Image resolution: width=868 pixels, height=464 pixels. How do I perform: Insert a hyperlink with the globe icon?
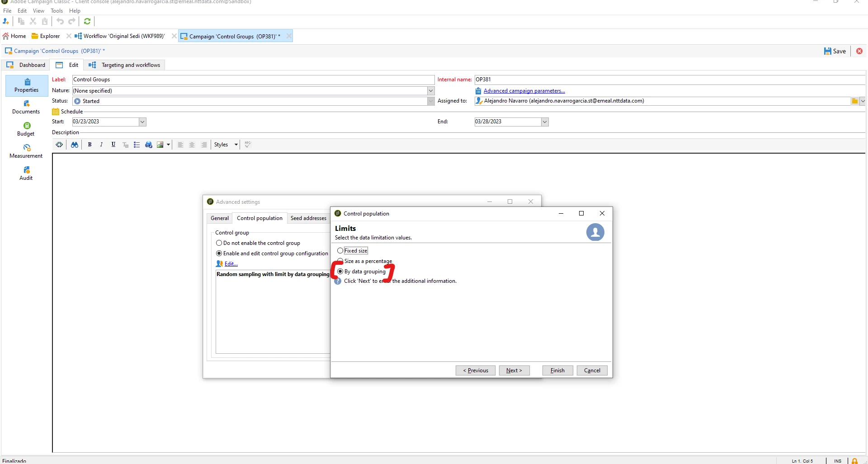149,145
